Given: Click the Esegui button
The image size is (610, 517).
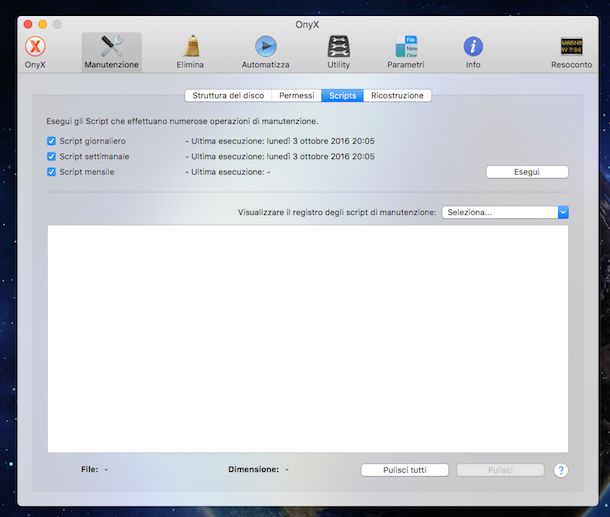Looking at the screenshot, I should pyautogui.click(x=527, y=172).
